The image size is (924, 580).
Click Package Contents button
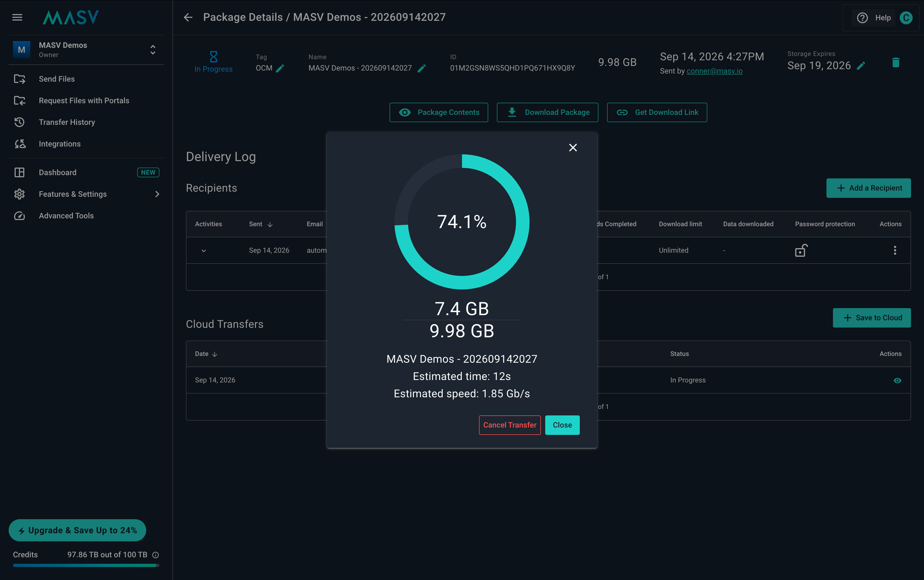[x=438, y=112]
